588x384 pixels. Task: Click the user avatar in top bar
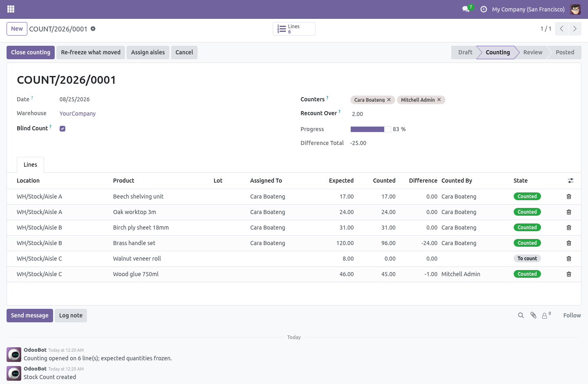coord(575,9)
